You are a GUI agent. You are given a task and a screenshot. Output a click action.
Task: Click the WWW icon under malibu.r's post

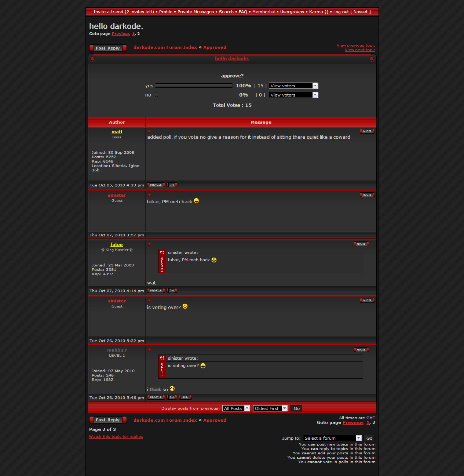(185, 397)
